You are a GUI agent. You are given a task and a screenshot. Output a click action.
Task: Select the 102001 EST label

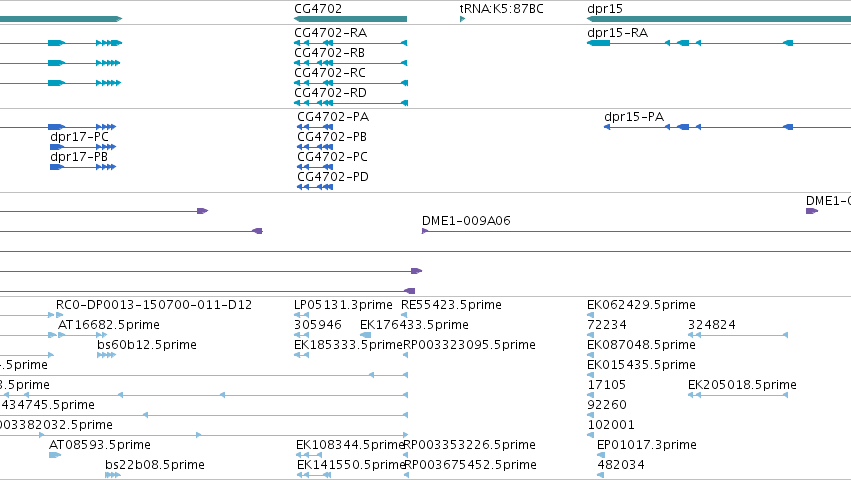tap(611, 426)
